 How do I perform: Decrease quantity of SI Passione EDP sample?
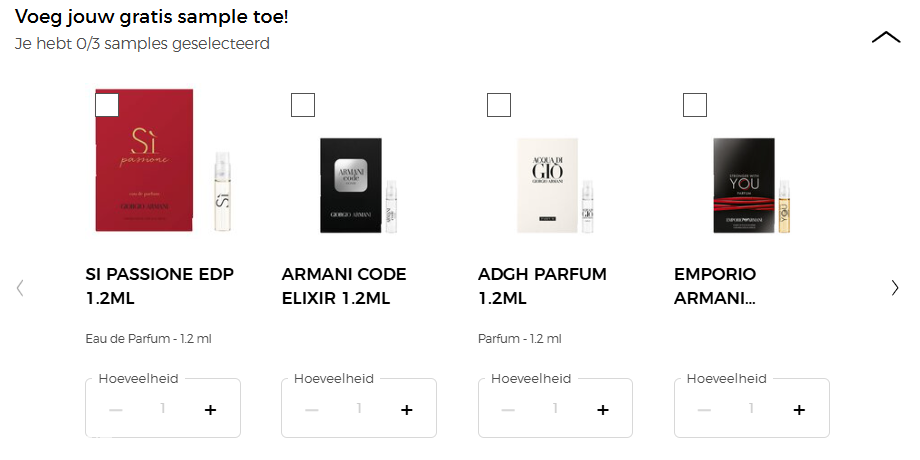pos(116,410)
